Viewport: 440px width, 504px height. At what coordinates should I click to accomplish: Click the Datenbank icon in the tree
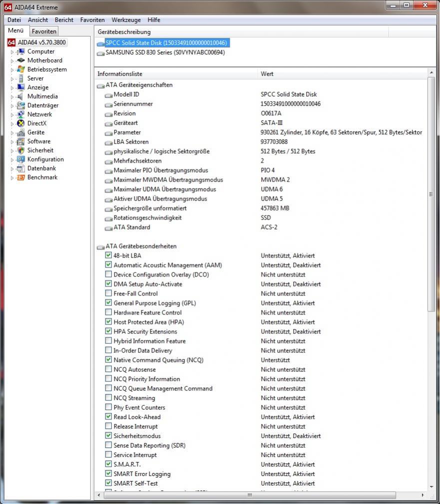pyautogui.click(x=21, y=168)
